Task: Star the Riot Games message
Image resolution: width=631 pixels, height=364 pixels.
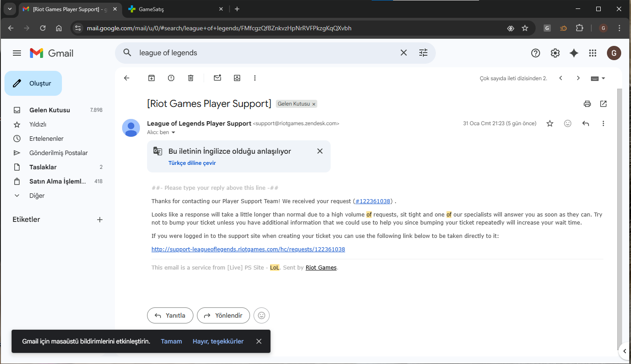Action: click(x=550, y=123)
